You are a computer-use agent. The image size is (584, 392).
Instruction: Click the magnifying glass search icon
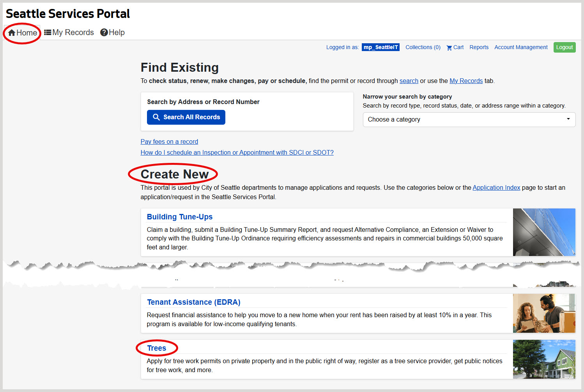pos(156,117)
